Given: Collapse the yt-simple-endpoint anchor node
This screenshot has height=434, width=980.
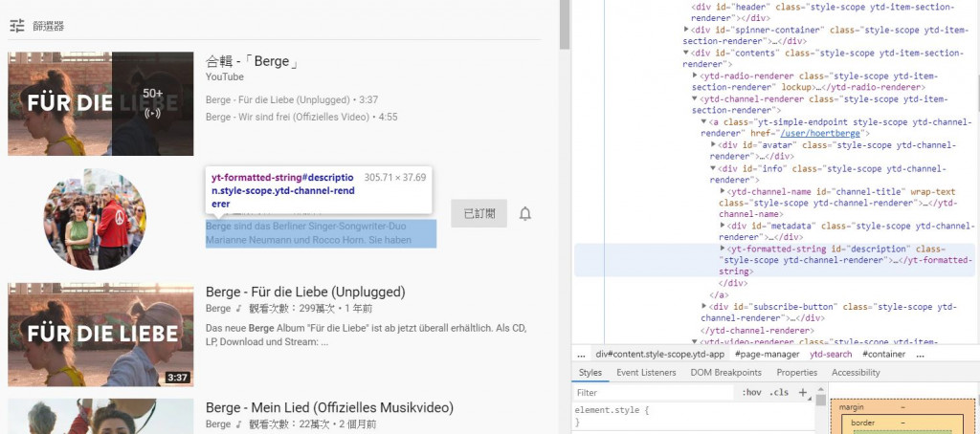Looking at the screenshot, I should (x=704, y=121).
